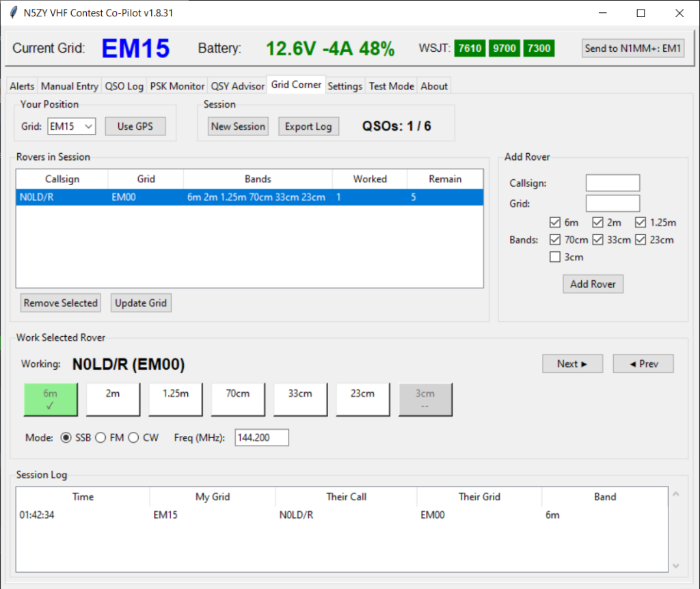Click the green 6m worked band button
The height and width of the screenshot is (589, 700).
51,399
